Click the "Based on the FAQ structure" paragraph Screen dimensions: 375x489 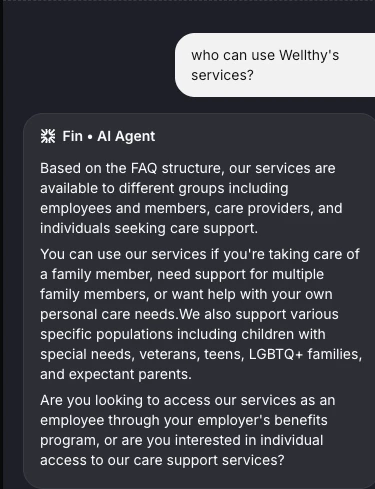pyautogui.click(x=191, y=198)
